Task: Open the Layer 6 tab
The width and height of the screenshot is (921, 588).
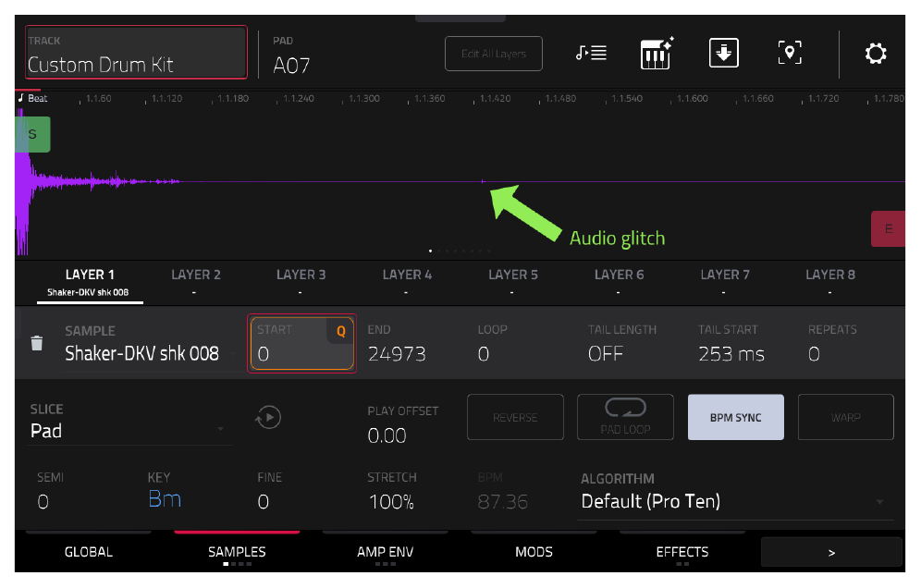Action: click(620, 283)
